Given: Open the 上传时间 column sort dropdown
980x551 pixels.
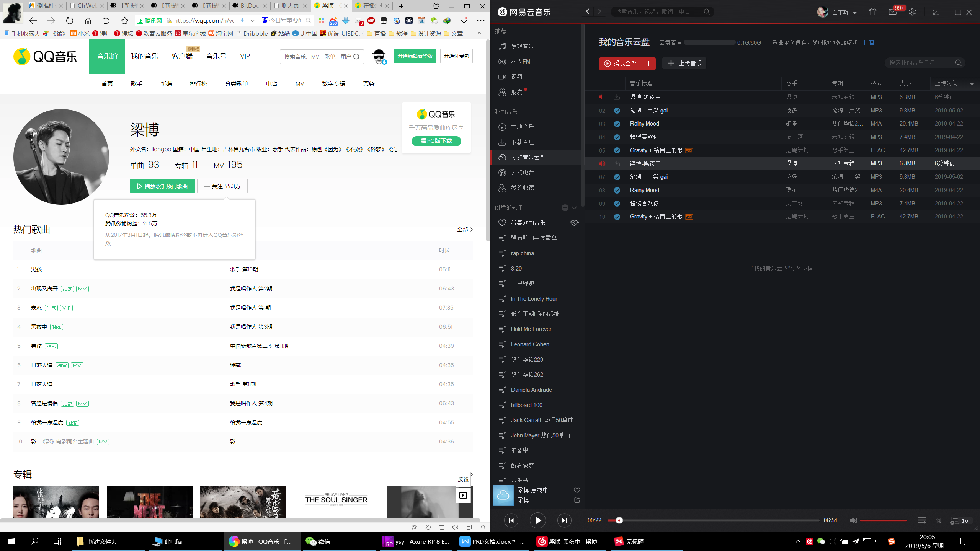Looking at the screenshot, I should [x=972, y=83].
